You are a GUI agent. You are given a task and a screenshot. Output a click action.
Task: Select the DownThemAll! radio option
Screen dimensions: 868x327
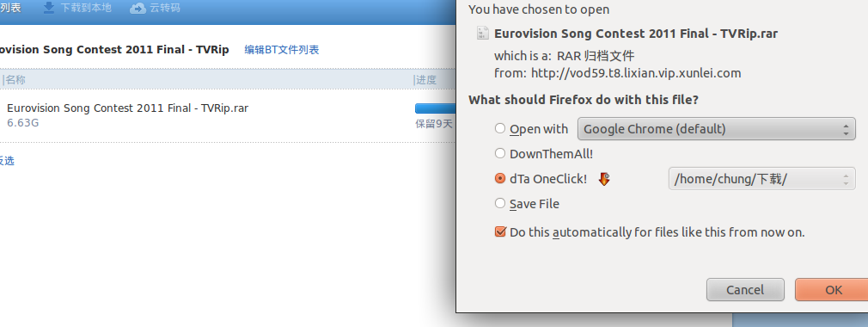click(500, 153)
